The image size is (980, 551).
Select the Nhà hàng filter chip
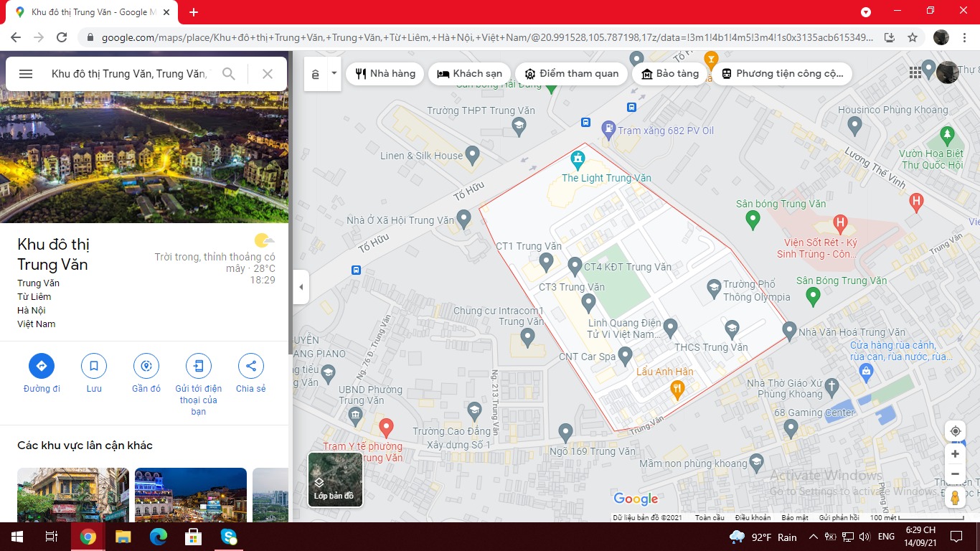coord(385,73)
